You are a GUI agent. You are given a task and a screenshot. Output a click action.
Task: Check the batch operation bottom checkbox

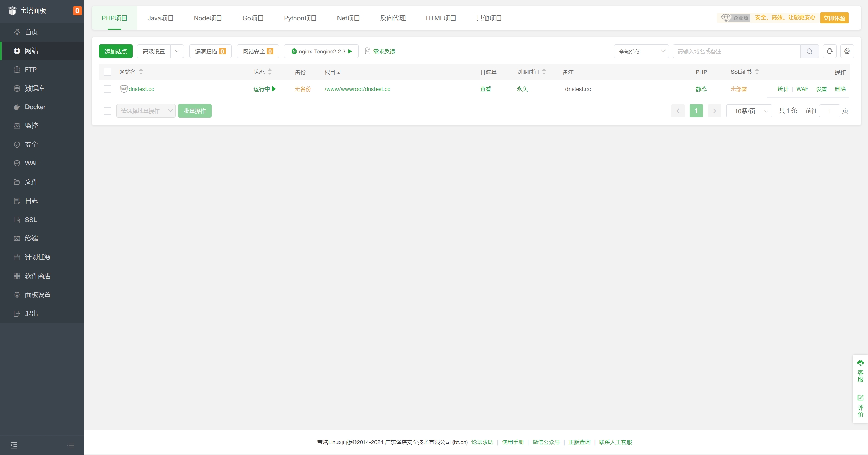click(108, 111)
